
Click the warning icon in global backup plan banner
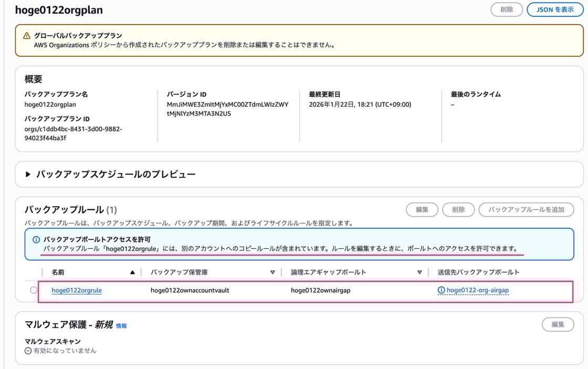coord(27,36)
